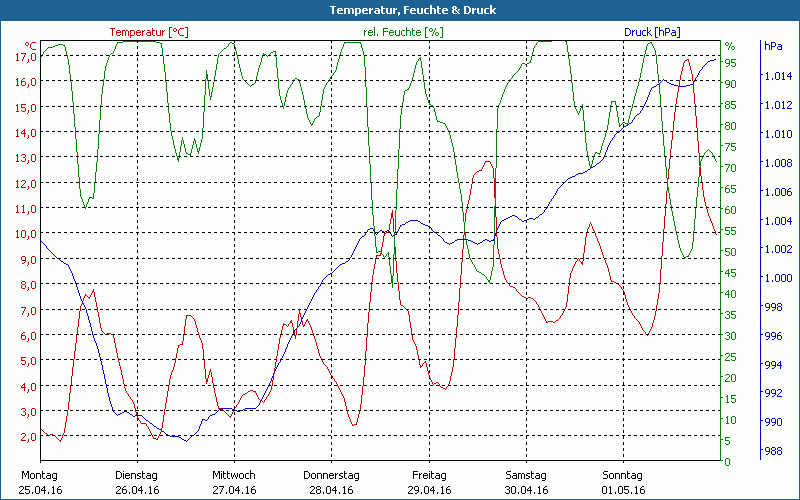The image size is (800, 500).
Task: Select the Sonntag 01.05.16 date label
Action: [622, 482]
